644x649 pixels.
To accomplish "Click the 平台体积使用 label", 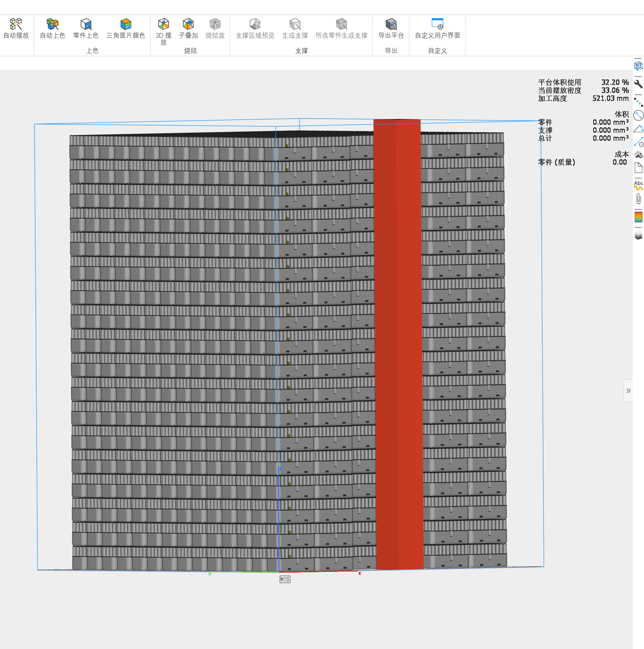I will [x=560, y=82].
